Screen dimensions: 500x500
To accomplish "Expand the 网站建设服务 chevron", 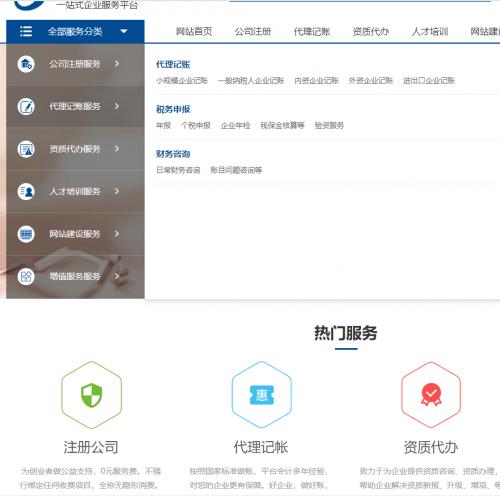I will tap(117, 234).
